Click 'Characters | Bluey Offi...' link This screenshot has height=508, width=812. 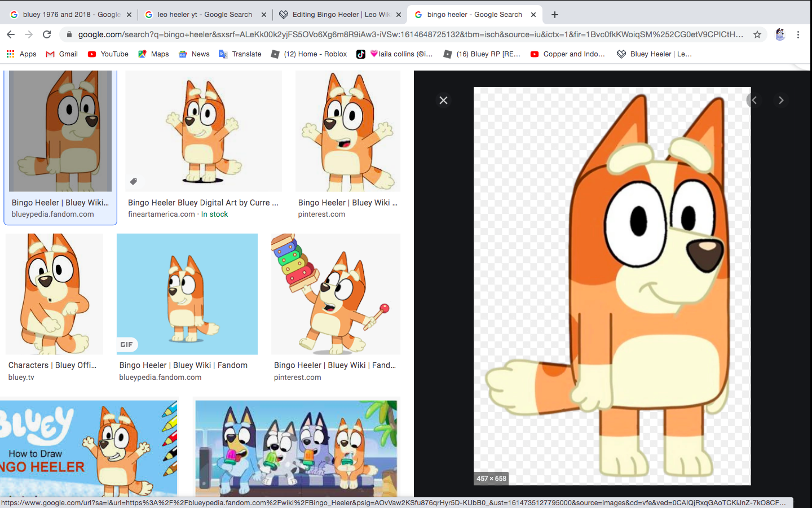[x=52, y=365]
